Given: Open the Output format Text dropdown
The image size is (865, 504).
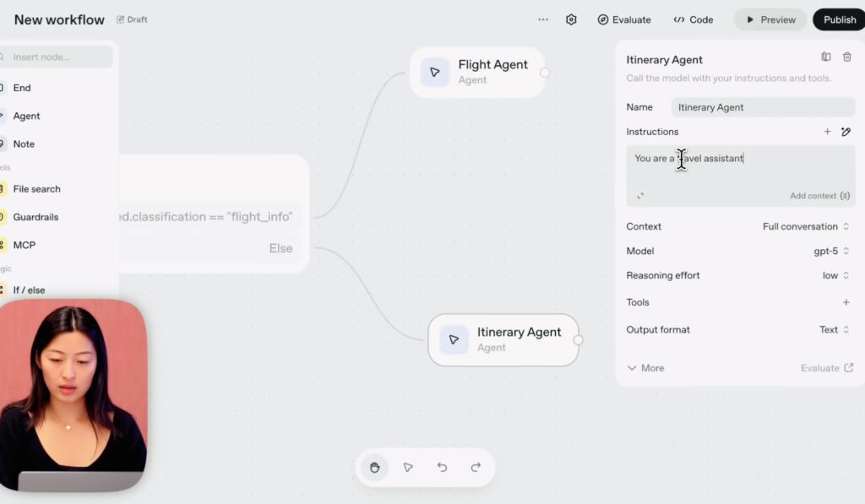Looking at the screenshot, I should tap(834, 329).
